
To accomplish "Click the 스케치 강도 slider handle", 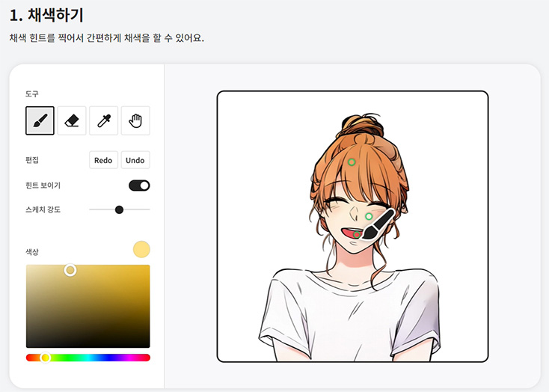I will tap(119, 209).
